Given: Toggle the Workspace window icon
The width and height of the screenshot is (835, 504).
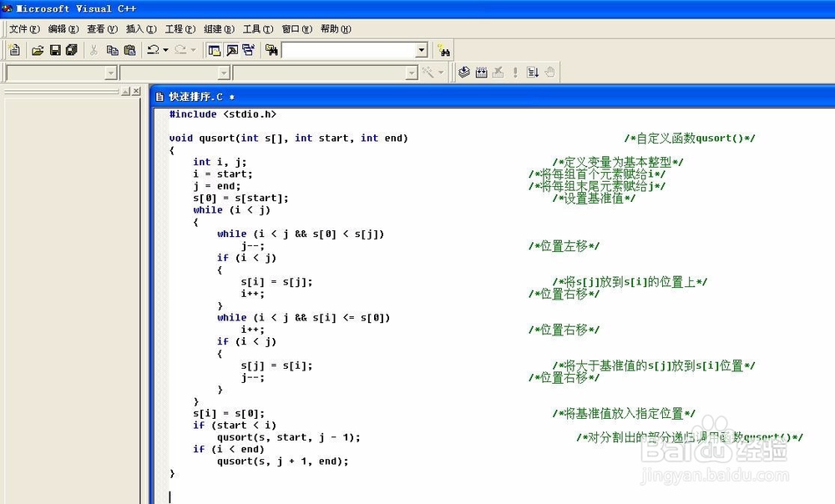Looking at the screenshot, I should (214, 50).
